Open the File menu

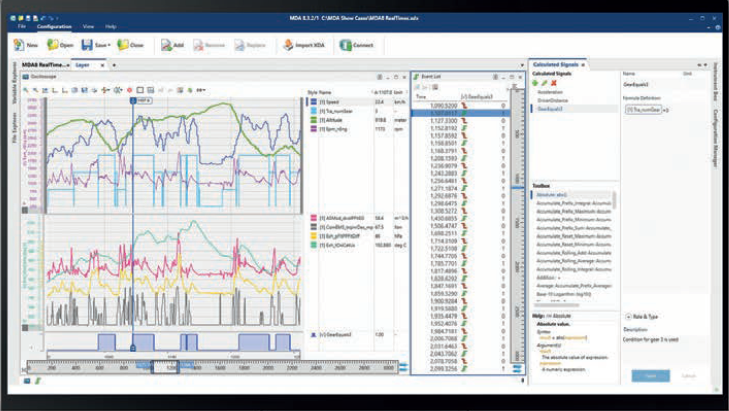click(x=20, y=26)
